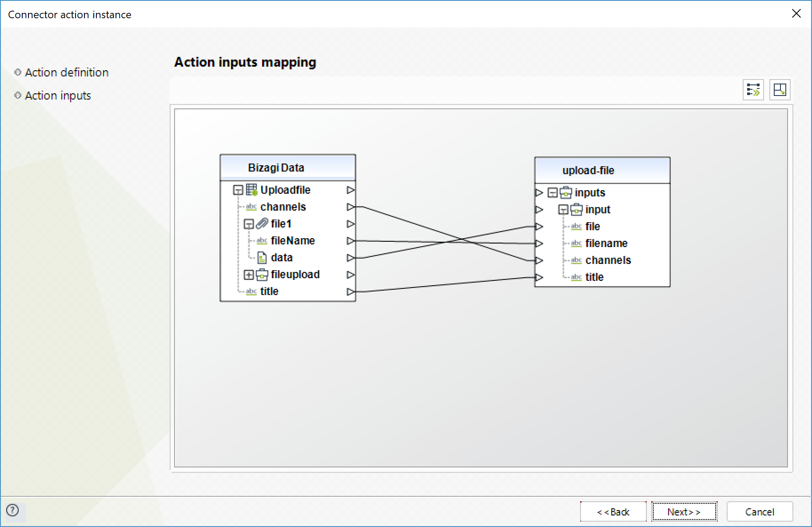Click the output connector arrow of fileName

[x=350, y=241]
